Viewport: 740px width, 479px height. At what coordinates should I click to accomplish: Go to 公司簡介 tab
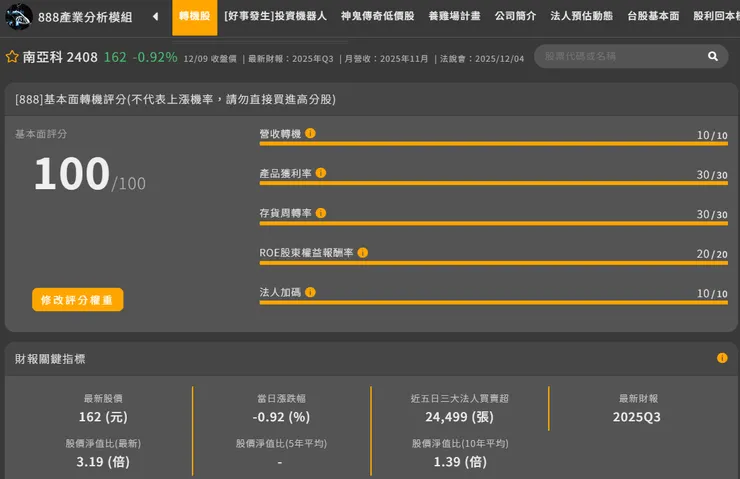point(515,16)
